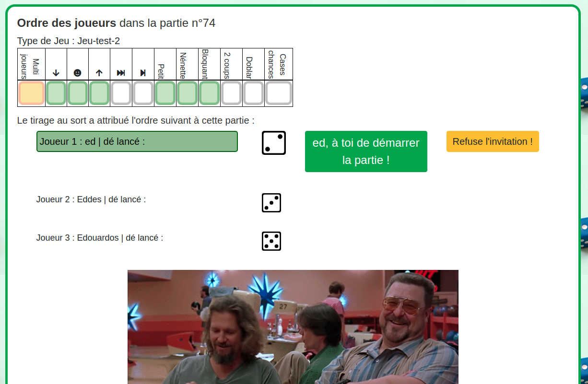Toggle the Nénette option box
The width and height of the screenshot is (588, 384).
[187, 93]
